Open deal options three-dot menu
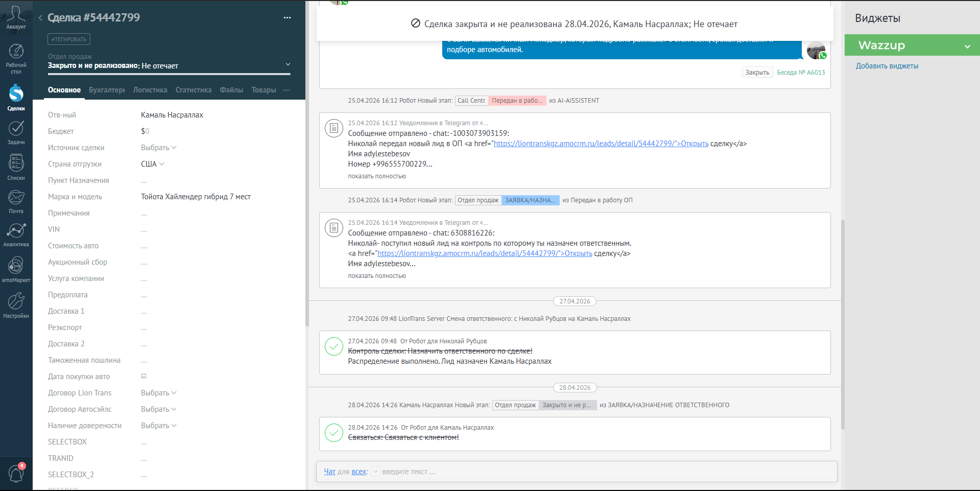 (x=287, y=17)
